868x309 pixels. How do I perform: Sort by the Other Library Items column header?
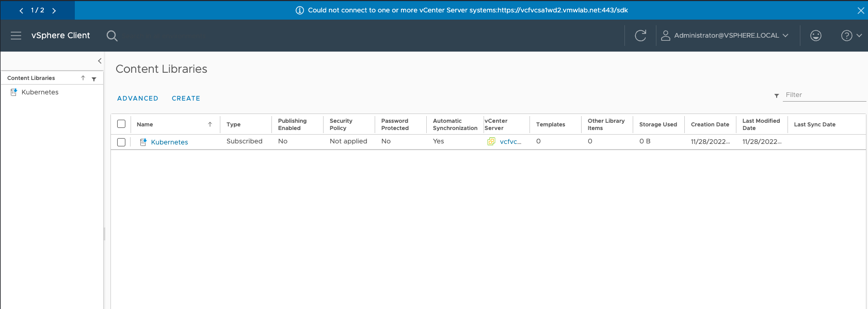(x=606, y=124)
